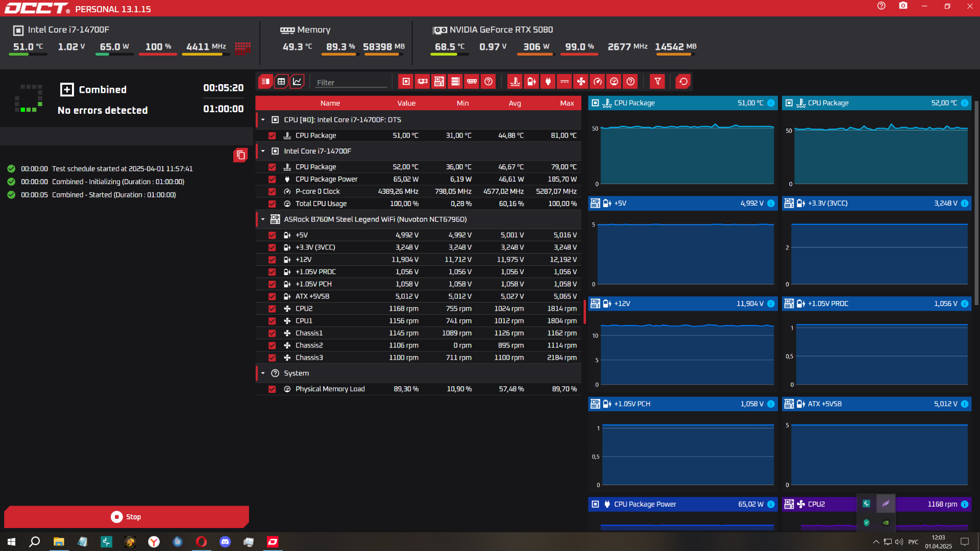Open Discord from the taskbar

point(225,542)
